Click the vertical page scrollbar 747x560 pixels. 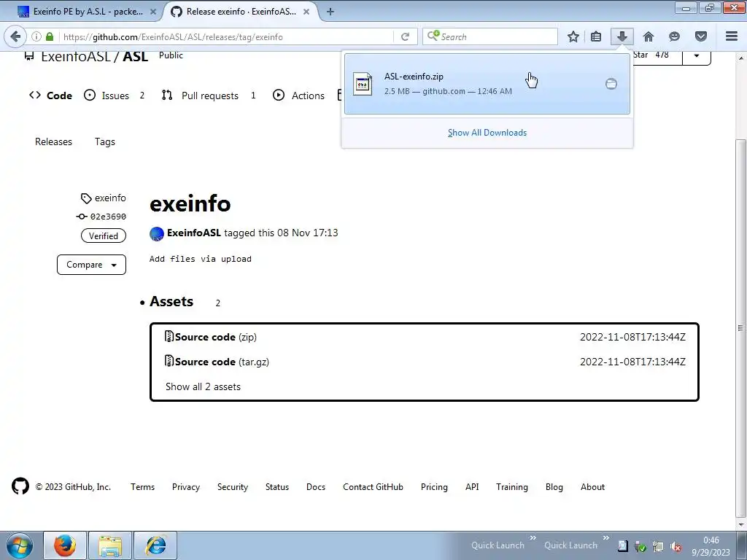(740, 327)
